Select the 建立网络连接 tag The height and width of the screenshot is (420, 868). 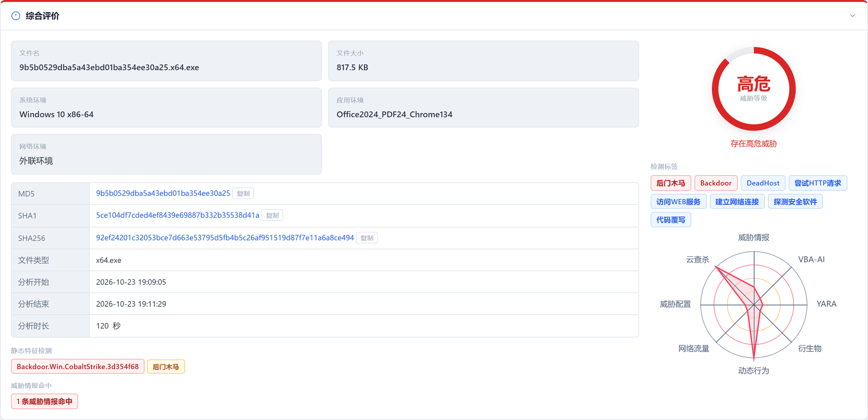coord(737,202)
